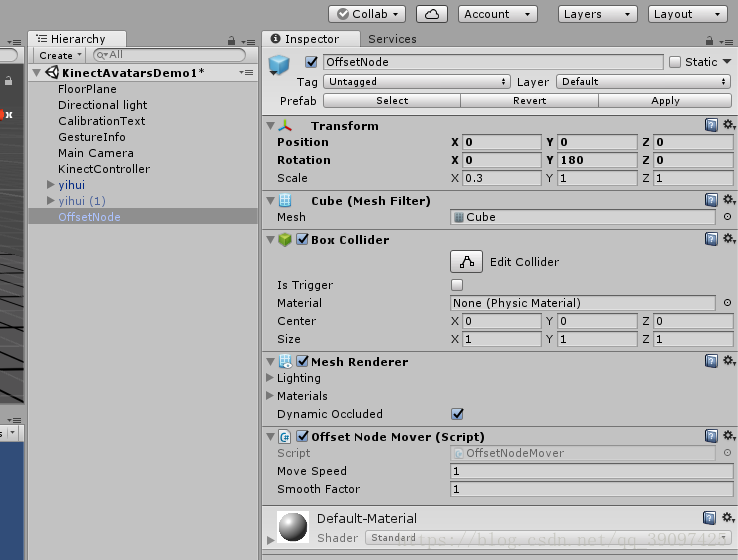Open Mesh Renderer settings gear icon

[728, 362]
